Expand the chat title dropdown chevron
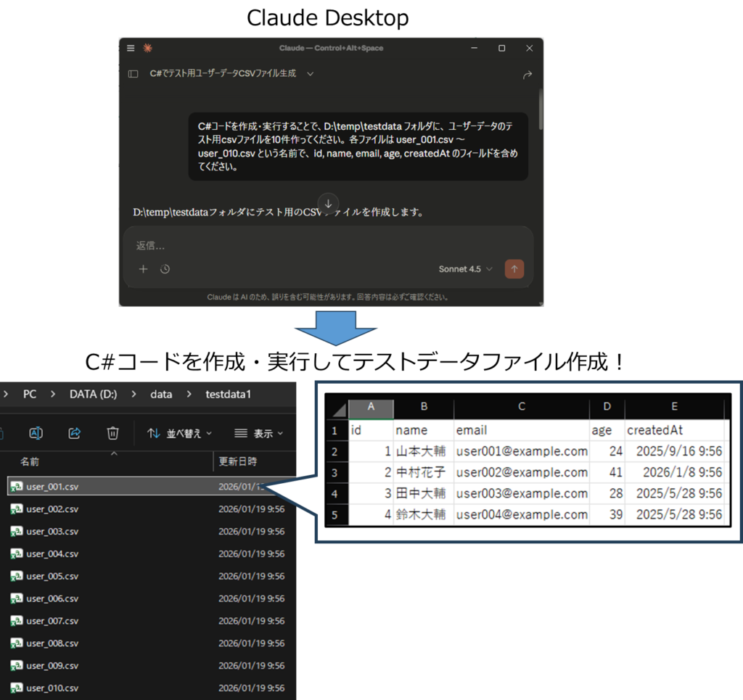This screenshot has width=743, height=700. pyautogui.click(x=310, y=74)
